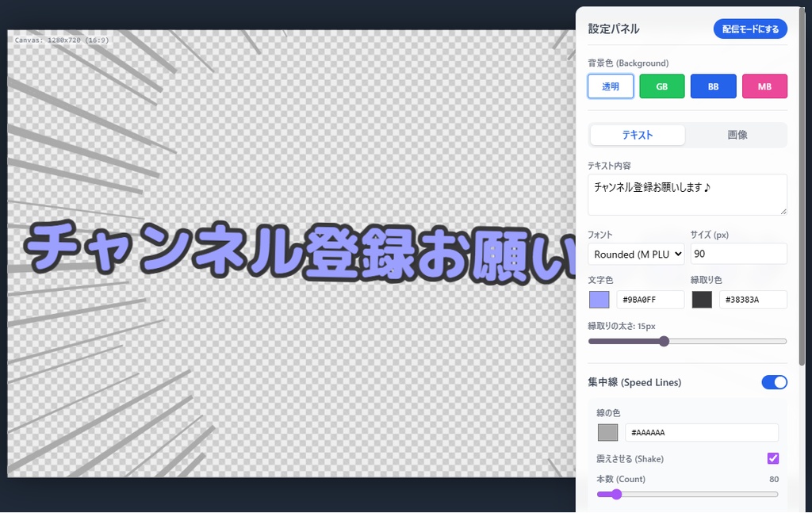The width and height of the screenshot is (812, 513).
Task: Set background color to MB pink
Action: pos(764,86)
